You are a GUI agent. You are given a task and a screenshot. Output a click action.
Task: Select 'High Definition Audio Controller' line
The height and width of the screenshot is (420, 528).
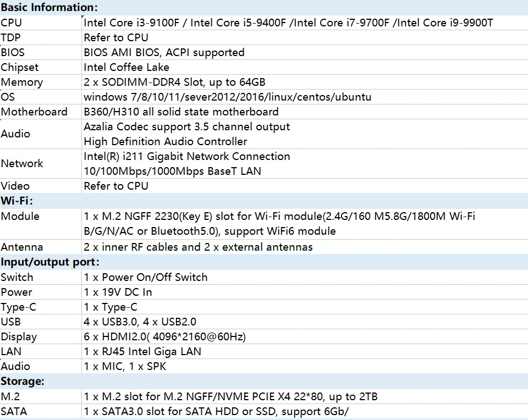tap(166, 142)
